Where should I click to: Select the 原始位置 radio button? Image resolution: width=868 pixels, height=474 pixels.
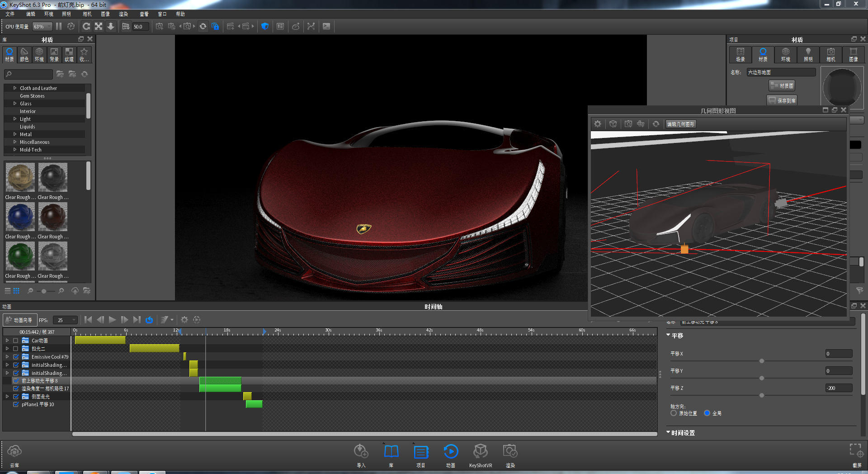pyautogui.click(x=673, y=413)
